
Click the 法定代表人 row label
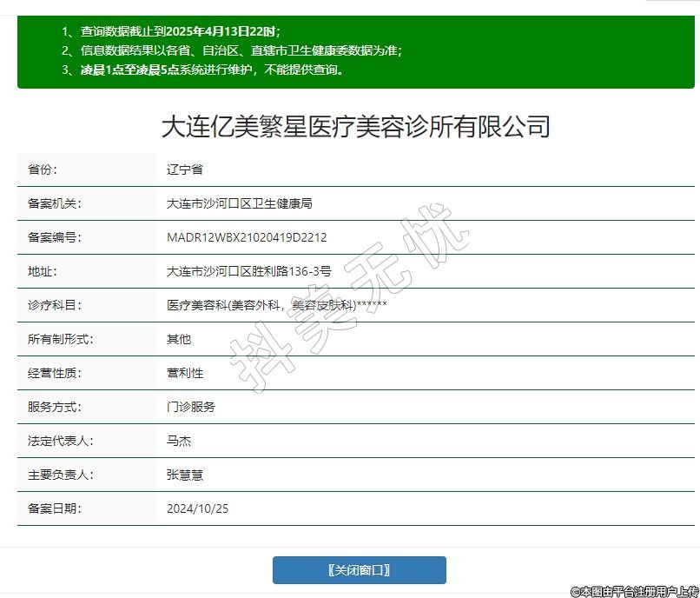click(x=60, y=441)
